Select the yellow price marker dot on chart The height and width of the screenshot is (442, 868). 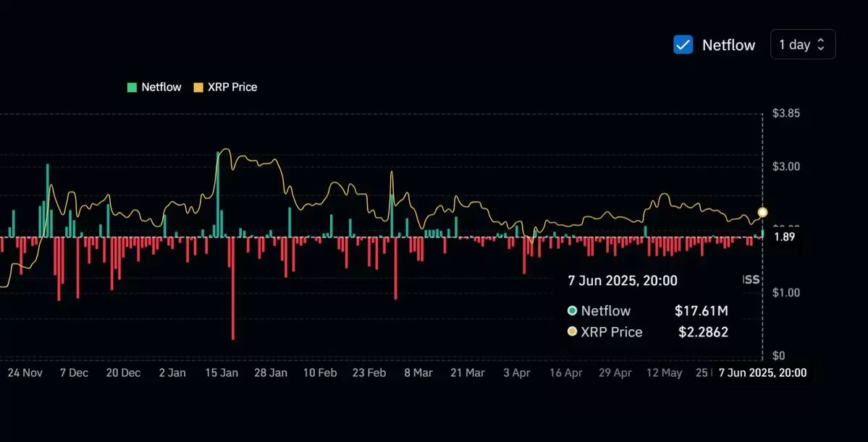[762, 213]
